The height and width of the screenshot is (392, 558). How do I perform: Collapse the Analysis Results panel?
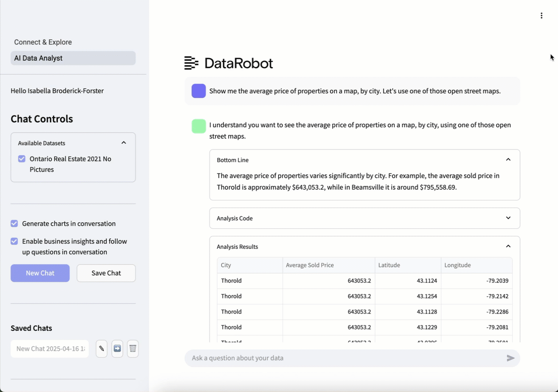tap(508, 247)
